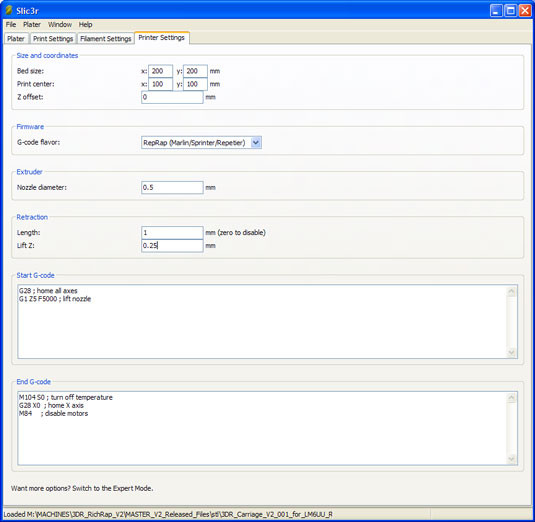Click the 'Want more options?' Expert Mode text
The height and width of the screenshot is (522, 535).
82,488
